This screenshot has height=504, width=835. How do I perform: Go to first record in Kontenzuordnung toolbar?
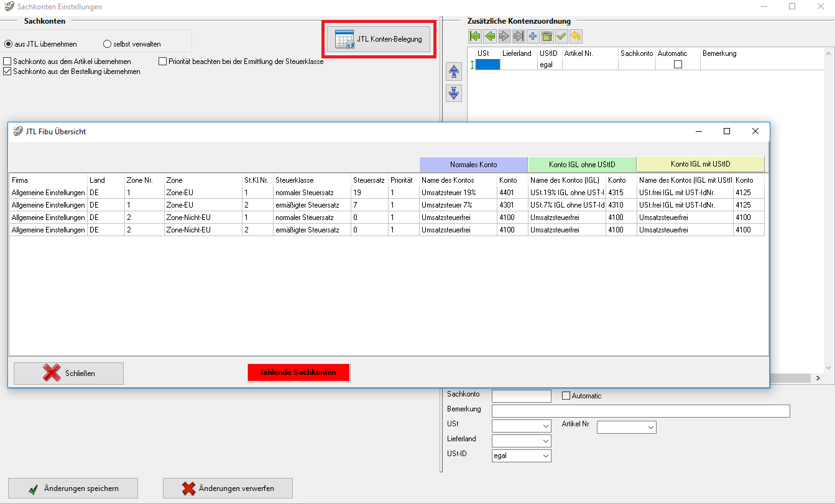476,37
